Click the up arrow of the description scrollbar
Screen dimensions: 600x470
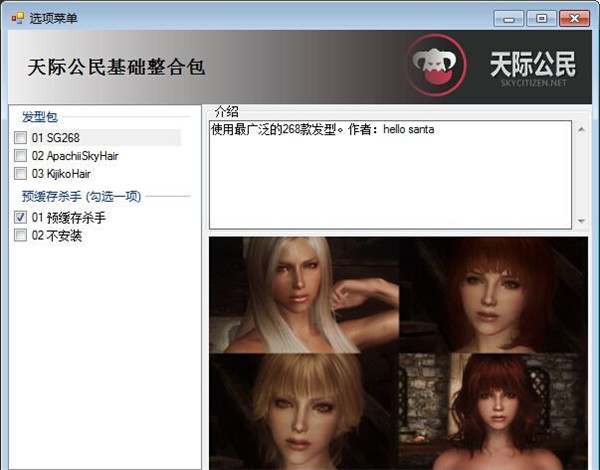(581, 130)
